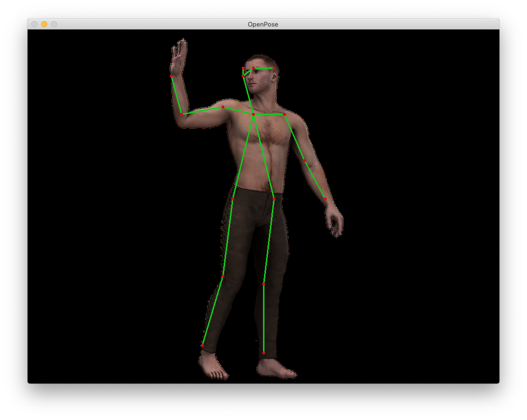Select the knee keypoint of the bent leg
Image resolution: width=527 pixels, height=420 pixels.
coord(223,276)
